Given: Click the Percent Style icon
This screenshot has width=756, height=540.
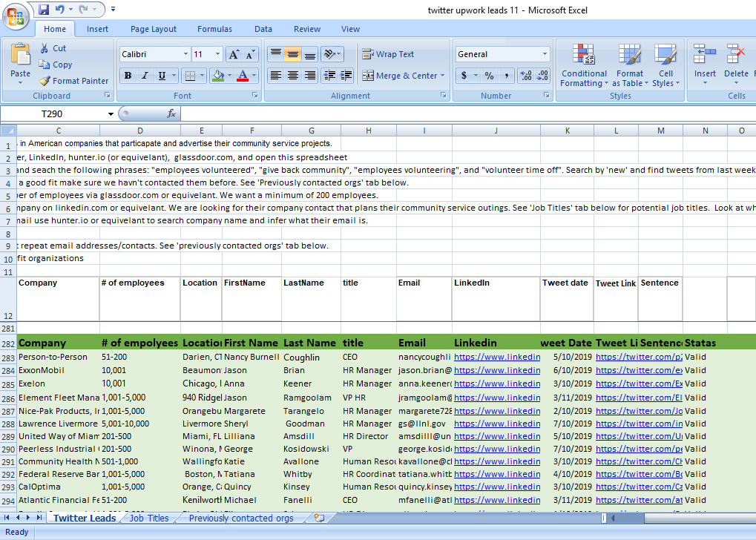Looking at the screenshot, I should click(x=489, y=76).
